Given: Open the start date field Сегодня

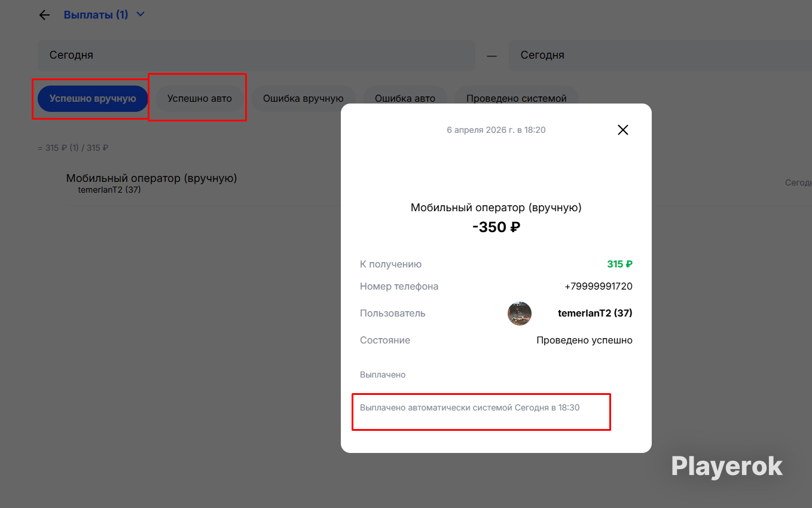Looking at the screenshot, I should pos(257,55).
